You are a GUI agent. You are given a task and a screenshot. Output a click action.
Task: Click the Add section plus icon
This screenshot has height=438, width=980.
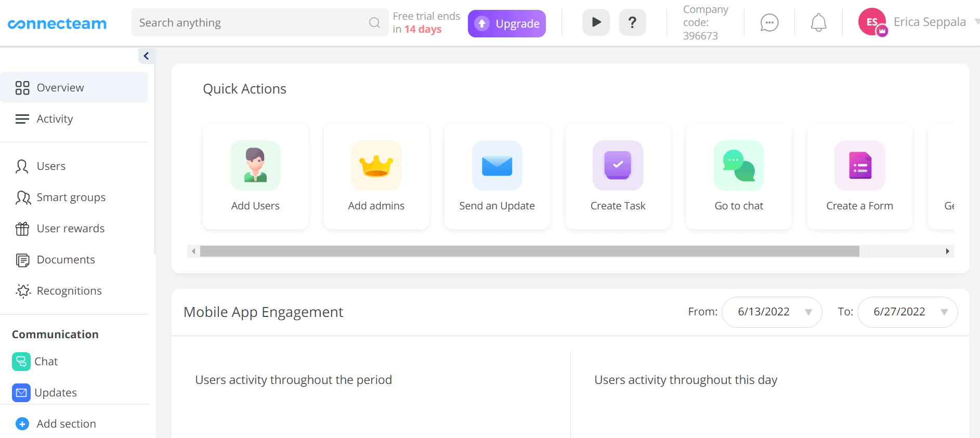22,424
